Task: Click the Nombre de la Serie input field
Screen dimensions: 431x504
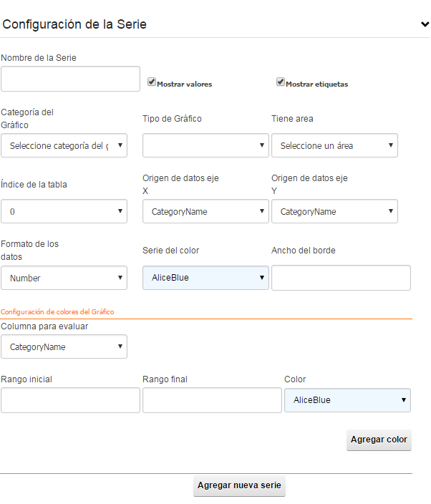Action: [70, 79]
